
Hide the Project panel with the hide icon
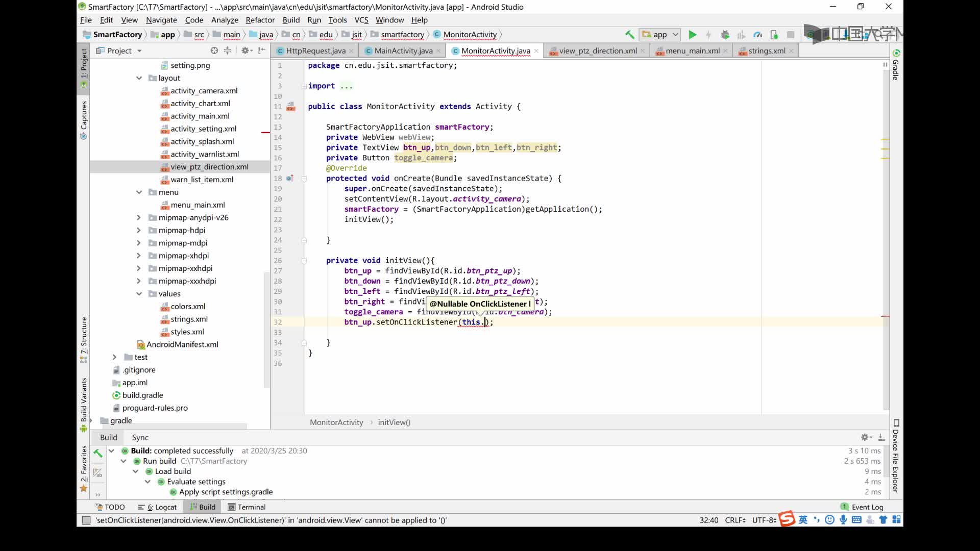point(262,51)
